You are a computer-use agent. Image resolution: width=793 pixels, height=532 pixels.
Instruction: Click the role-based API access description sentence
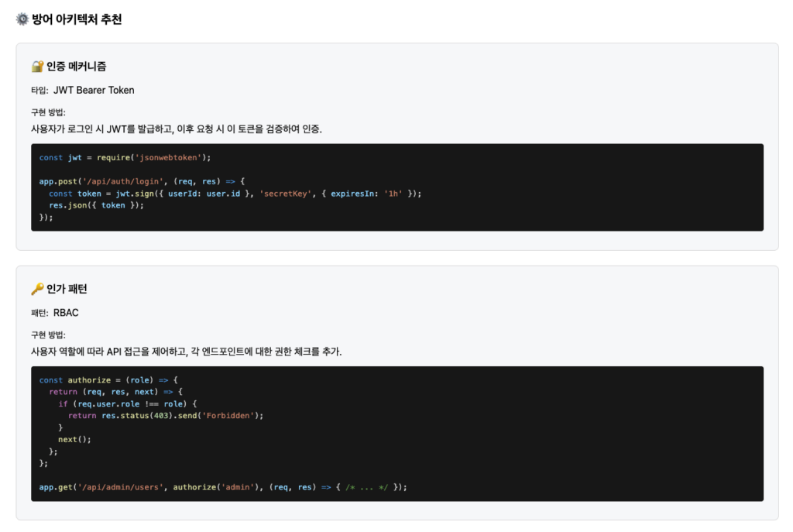click(186, 351)
